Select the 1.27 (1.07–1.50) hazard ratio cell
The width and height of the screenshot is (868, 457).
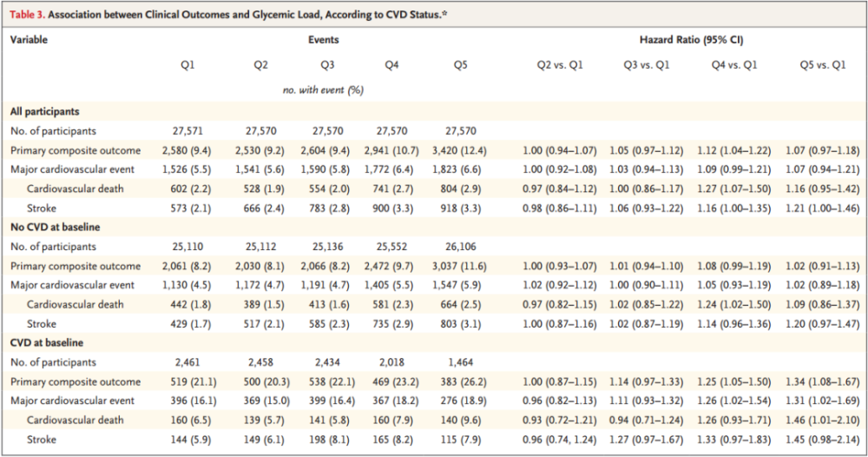tap(733, 189)
